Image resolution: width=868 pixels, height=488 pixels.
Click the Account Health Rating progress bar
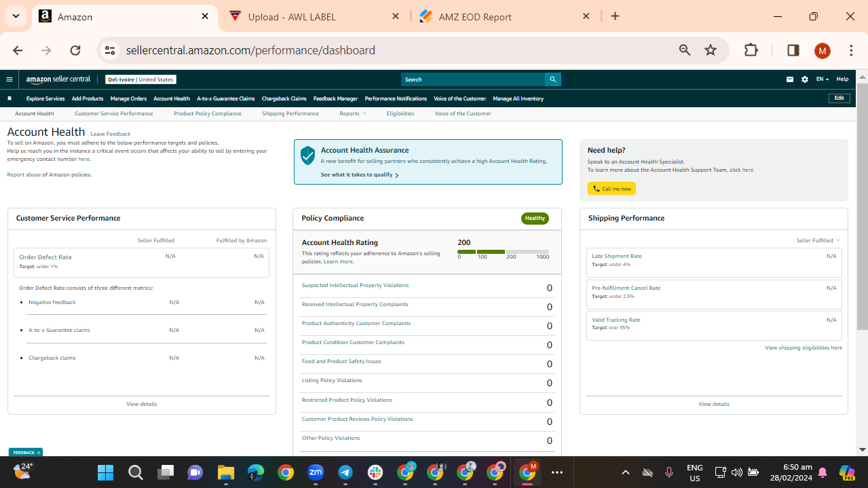(503, 252)
